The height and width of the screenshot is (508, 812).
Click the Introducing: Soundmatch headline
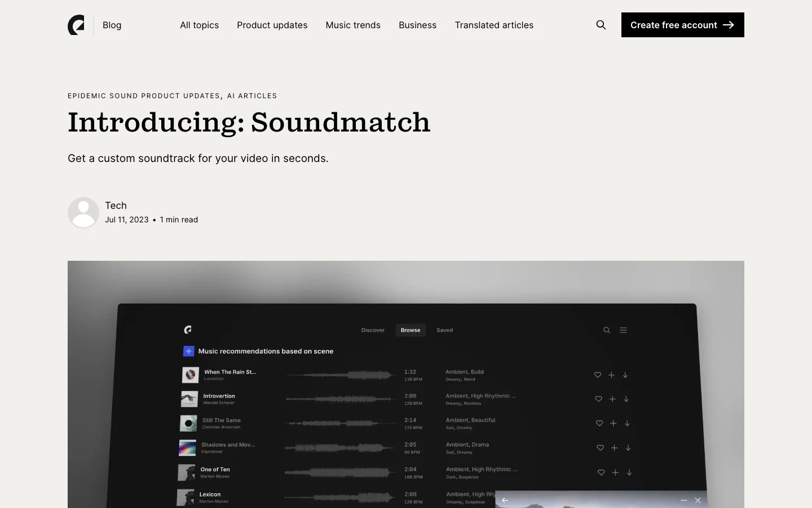(x=249, y=122)
